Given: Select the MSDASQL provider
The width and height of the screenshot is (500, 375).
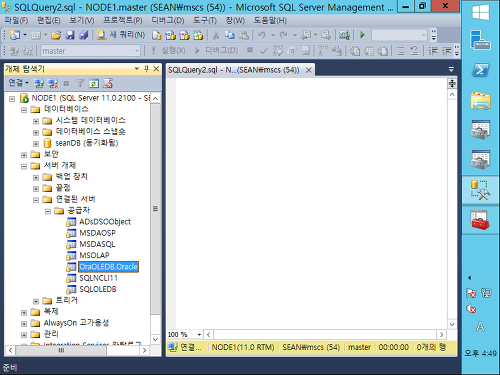Looking at the screenshot, I should pyautogui.click(x=97, y=244).
